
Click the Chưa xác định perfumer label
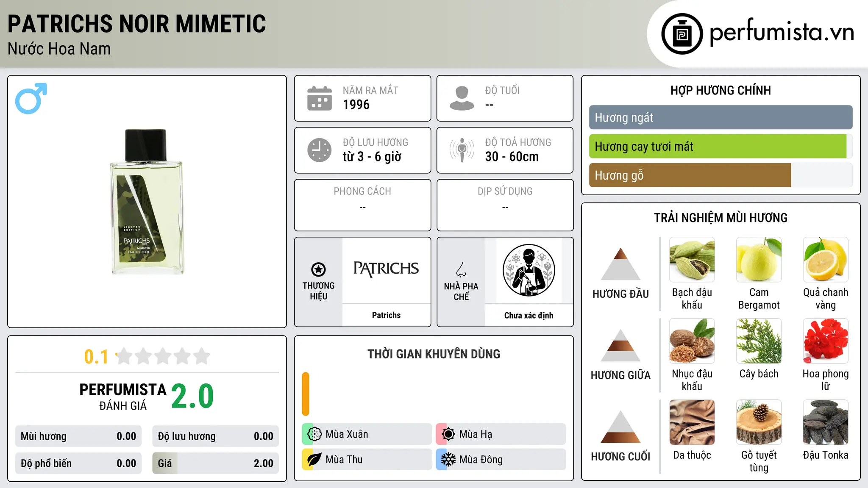tap(529, 315)
